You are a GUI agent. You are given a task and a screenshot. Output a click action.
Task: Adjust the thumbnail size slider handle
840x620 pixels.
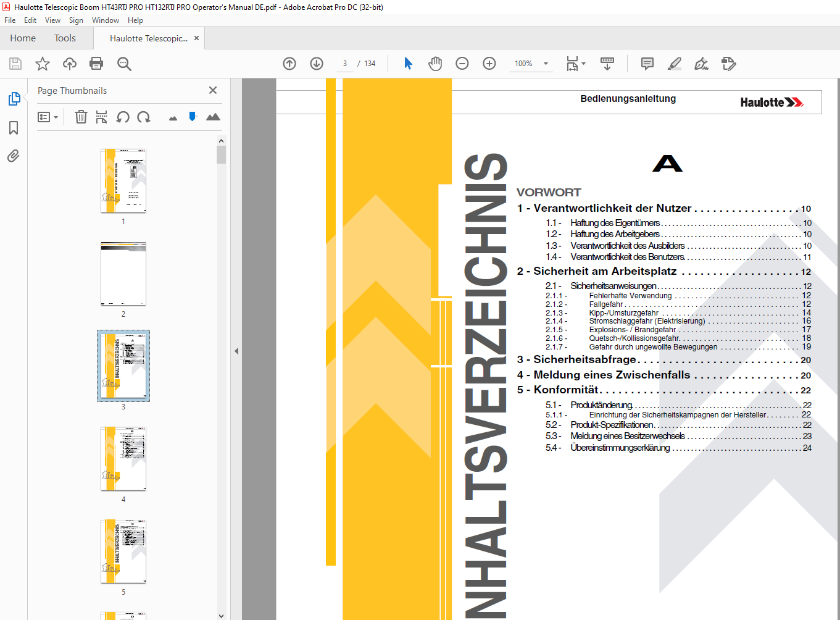pos(193,116)
